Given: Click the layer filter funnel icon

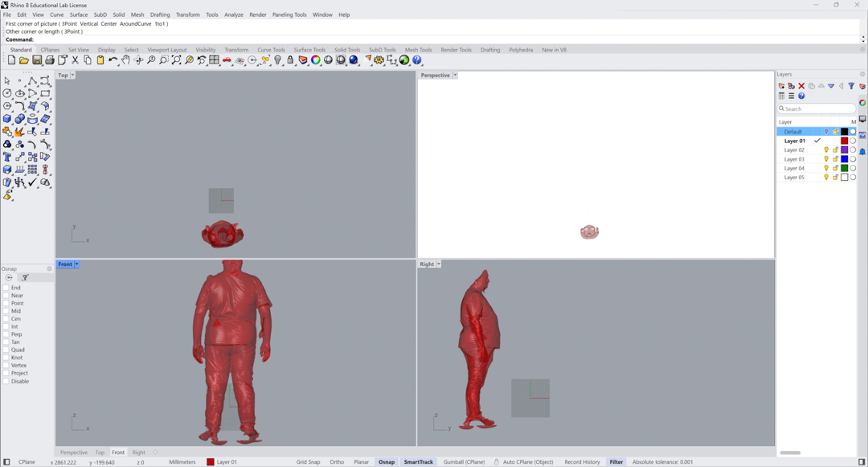Looking at the screenshot, I should pyautogui.click(x=851, y=86).
